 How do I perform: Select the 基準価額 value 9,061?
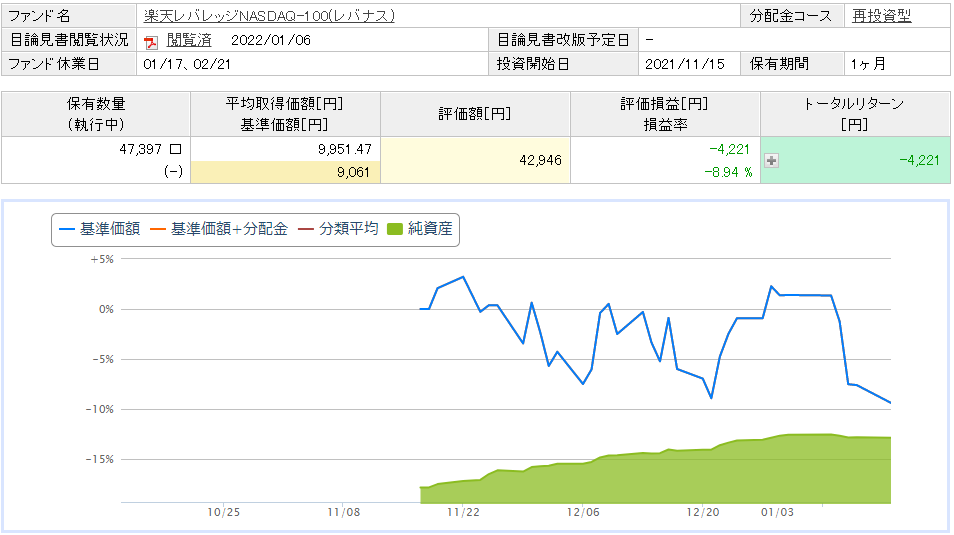point(353,172)
